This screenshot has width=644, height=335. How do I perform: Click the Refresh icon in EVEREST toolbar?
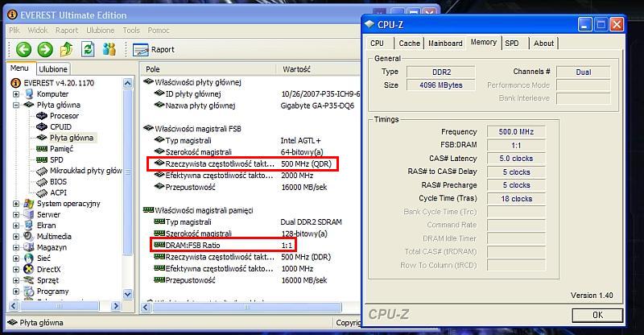[88, 49]
